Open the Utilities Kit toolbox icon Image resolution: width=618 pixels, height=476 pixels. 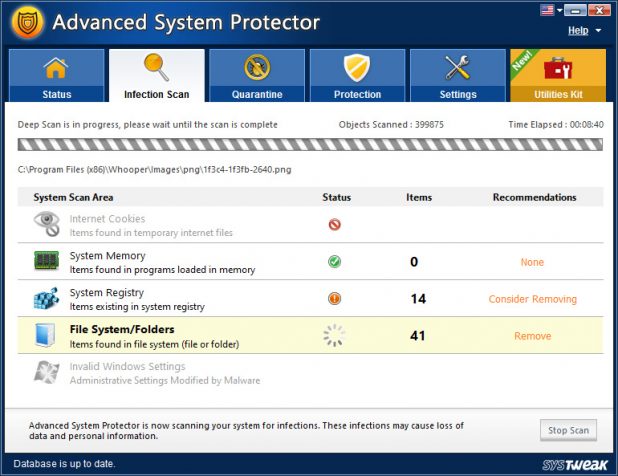[x=558, y=68]
